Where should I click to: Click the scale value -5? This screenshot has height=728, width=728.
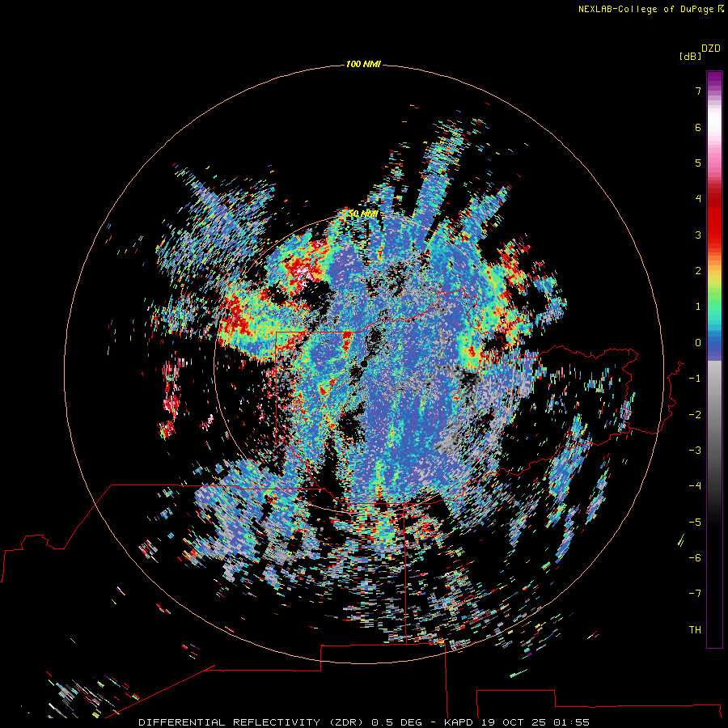[x=695, y=523]
